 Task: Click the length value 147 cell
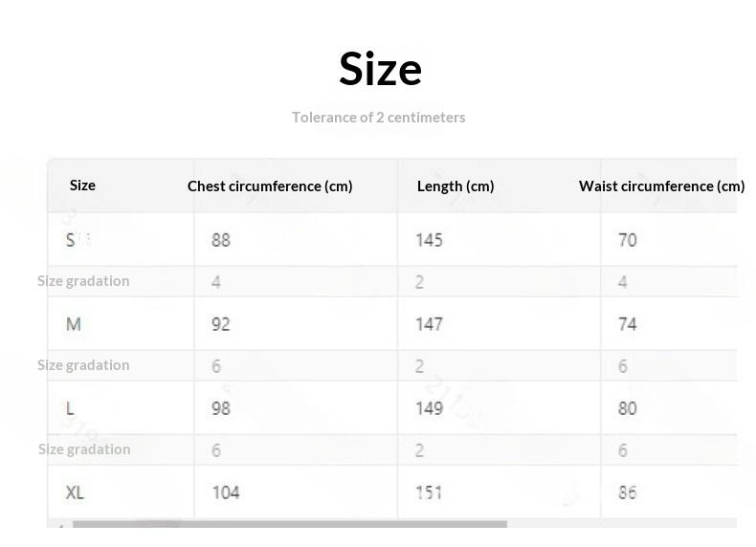click(x=429, y=324)
